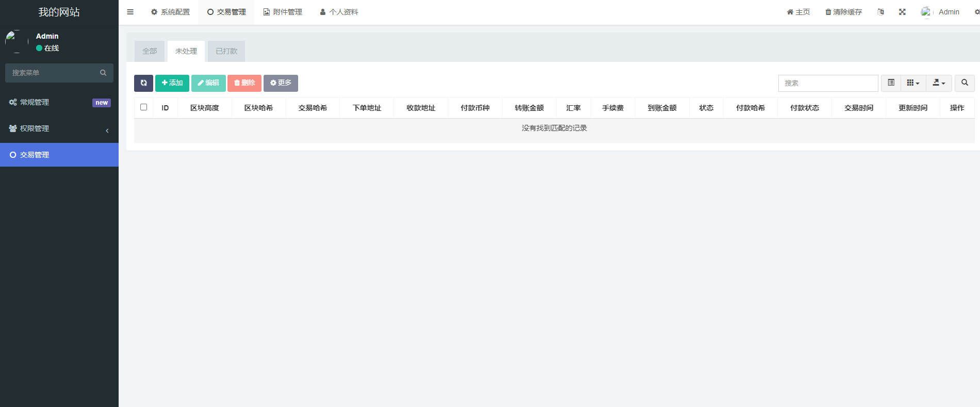
Task: Click the 付款哈希 column header
Action: pos(750,108)
